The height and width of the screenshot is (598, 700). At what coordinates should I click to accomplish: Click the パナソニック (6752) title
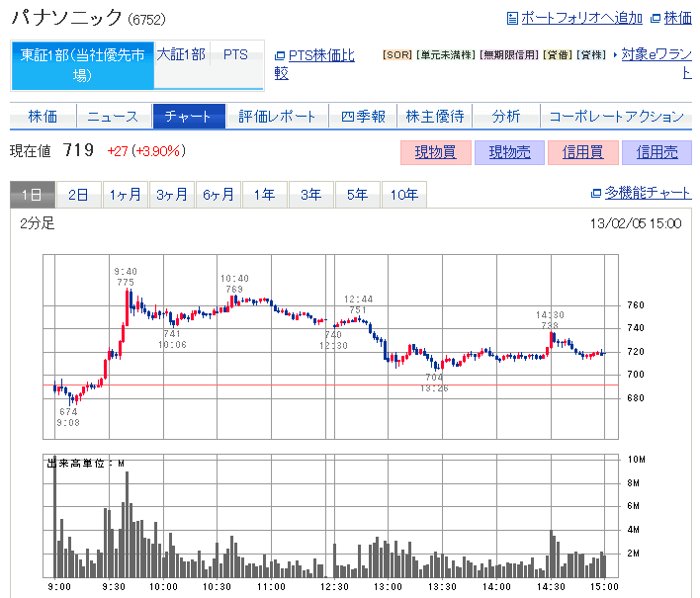click(88, 18)
